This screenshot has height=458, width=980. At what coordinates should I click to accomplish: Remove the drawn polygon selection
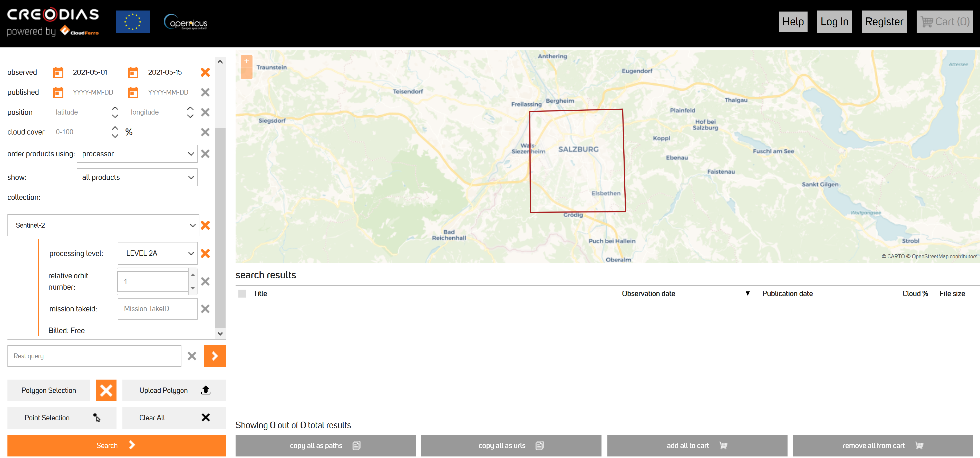click(x=106, y=390)
